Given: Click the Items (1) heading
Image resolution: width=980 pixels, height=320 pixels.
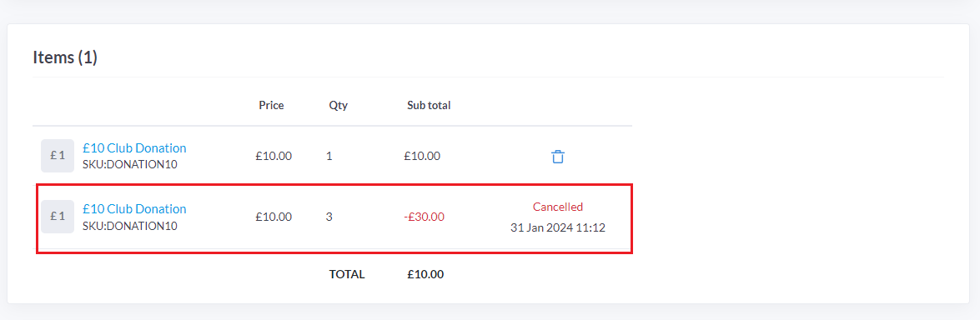Looking at the screenshot, I should coord(65,58).
